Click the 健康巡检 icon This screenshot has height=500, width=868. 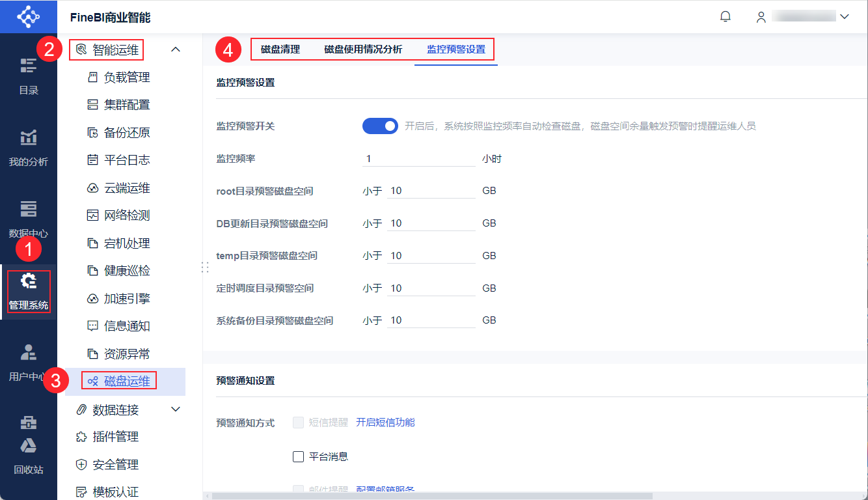coord(92,271)
